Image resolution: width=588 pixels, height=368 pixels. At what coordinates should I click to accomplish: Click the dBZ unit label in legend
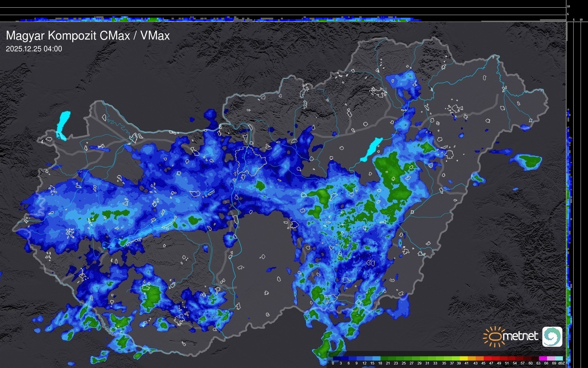click(562, 363)
